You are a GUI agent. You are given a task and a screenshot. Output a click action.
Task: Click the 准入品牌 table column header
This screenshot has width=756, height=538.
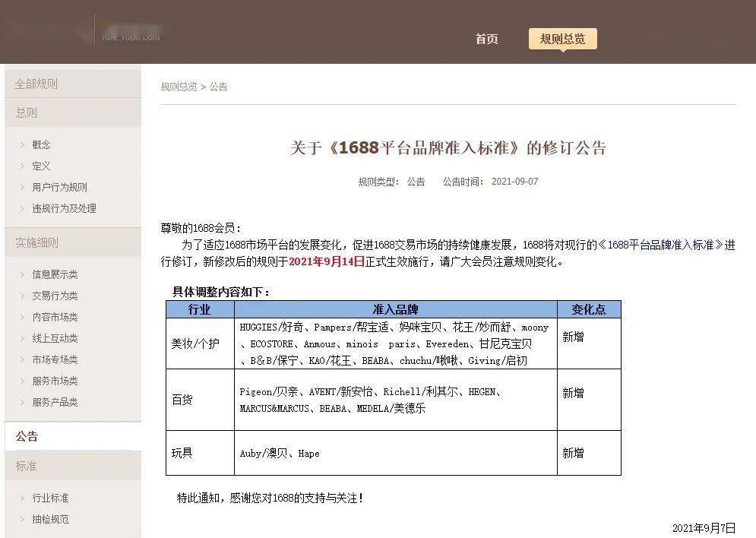pyautogui.click(x=395, y=309)
